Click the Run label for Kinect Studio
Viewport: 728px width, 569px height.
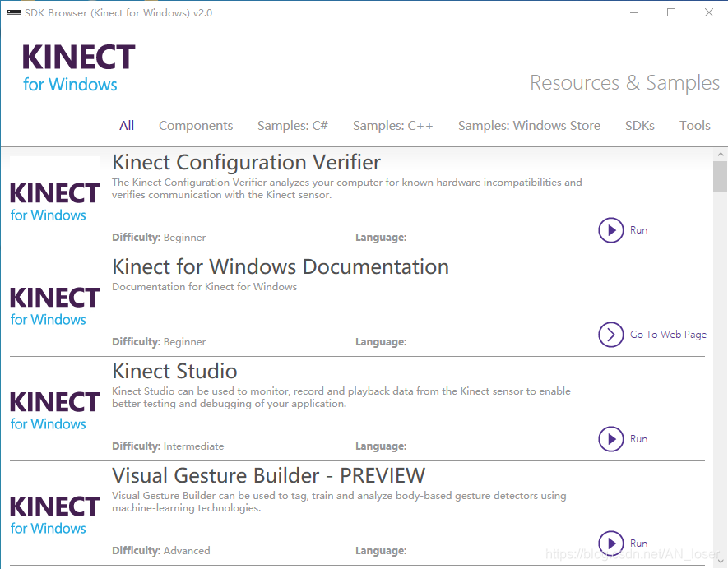pyautogui.click(x=638, y=439)
